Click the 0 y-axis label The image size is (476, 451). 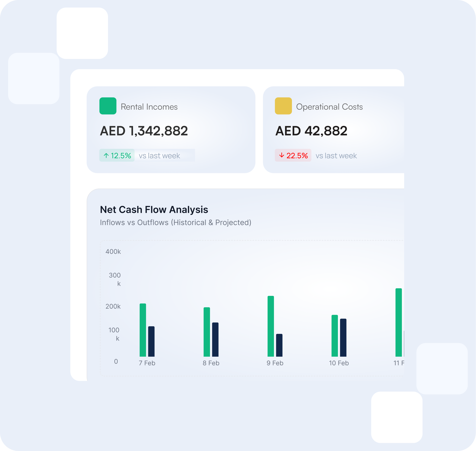click(116, 361)
